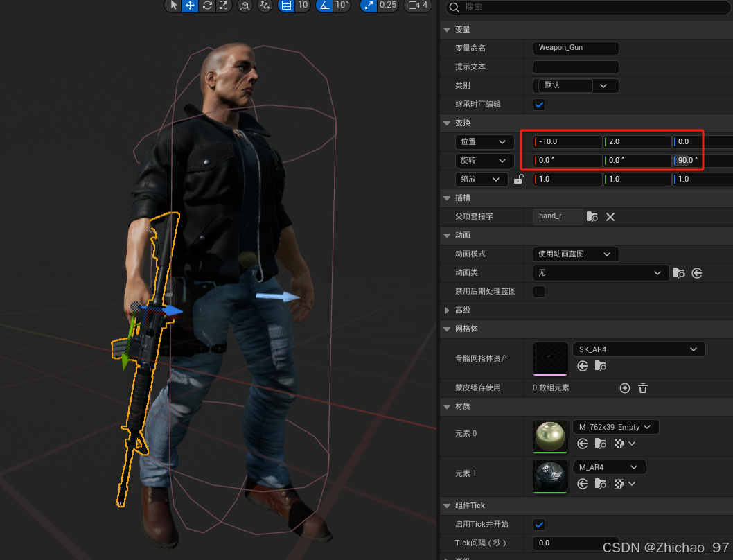The image size is (733, 560).
Task: Open the M_762x39_Empty material dropdown
Action: (x=616, y=427)
